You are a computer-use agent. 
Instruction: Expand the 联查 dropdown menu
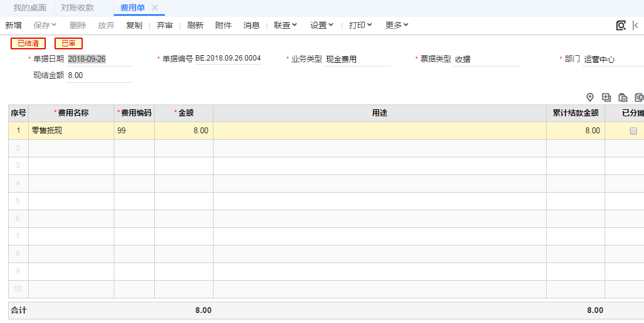(x=286, y=25)
